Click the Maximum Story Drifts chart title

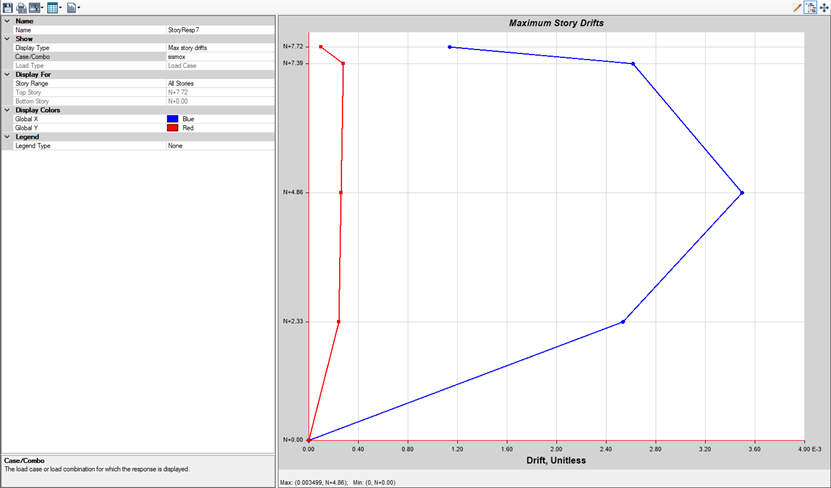[x=556, y=23]
